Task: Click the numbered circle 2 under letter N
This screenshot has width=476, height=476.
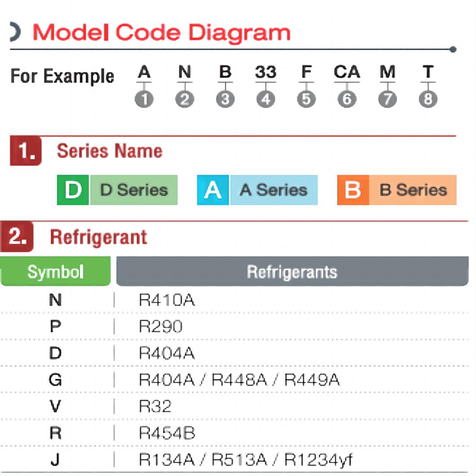Action: click(x=185, y=99)
